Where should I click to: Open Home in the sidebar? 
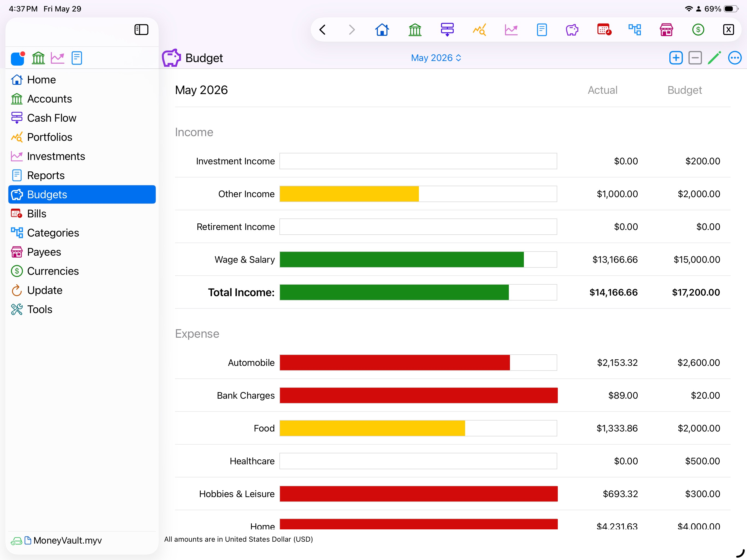(x=82, y=80)
